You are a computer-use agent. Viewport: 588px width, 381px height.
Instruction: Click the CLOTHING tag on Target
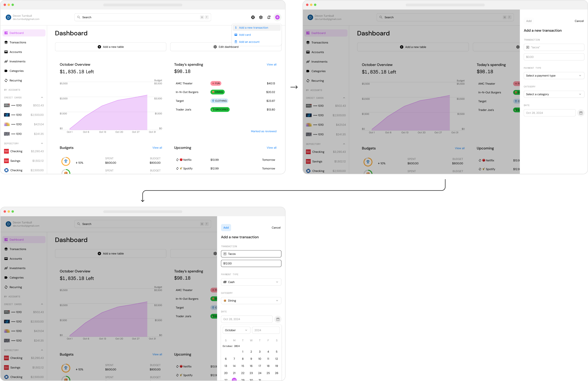[x=219, y=101]
